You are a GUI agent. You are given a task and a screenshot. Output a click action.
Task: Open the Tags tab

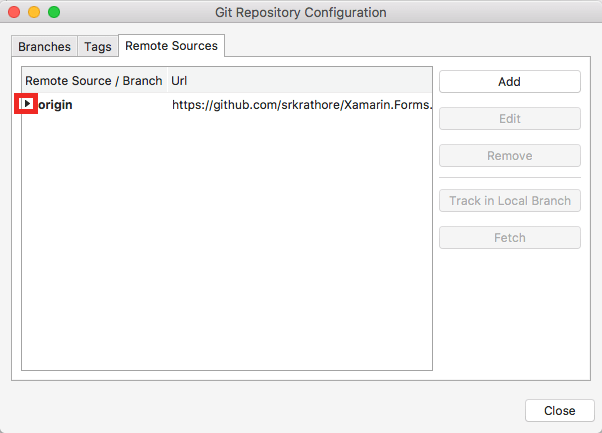97,47
